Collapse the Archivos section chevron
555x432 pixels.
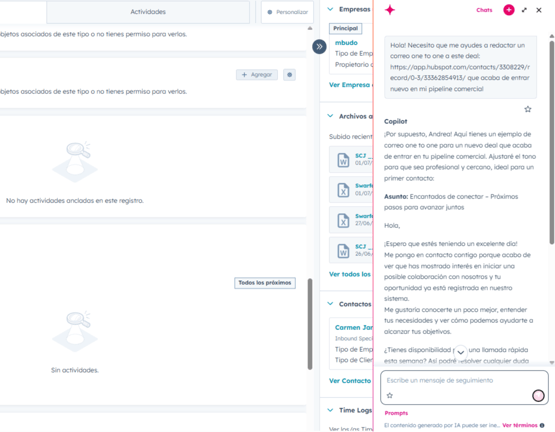(330, 116)
